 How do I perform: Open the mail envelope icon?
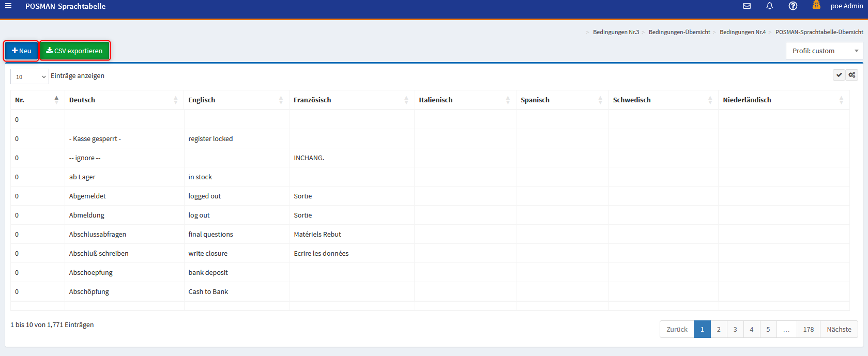(x=747, y=6)
